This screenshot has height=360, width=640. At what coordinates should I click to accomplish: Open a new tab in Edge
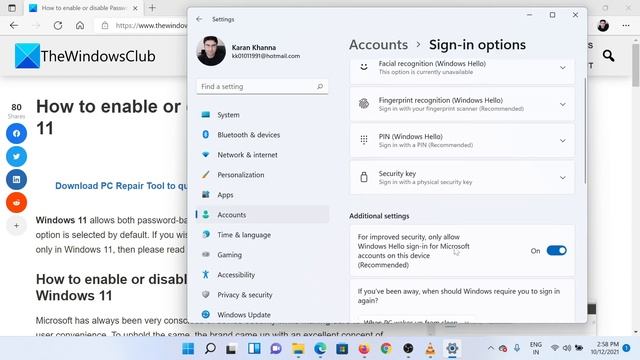click(152, 8)
